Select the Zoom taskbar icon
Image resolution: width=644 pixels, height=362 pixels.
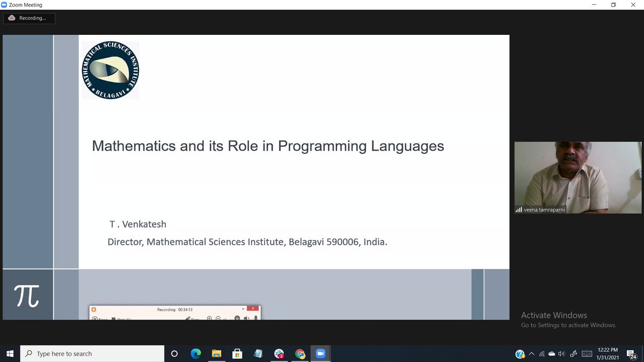(321, 353)
